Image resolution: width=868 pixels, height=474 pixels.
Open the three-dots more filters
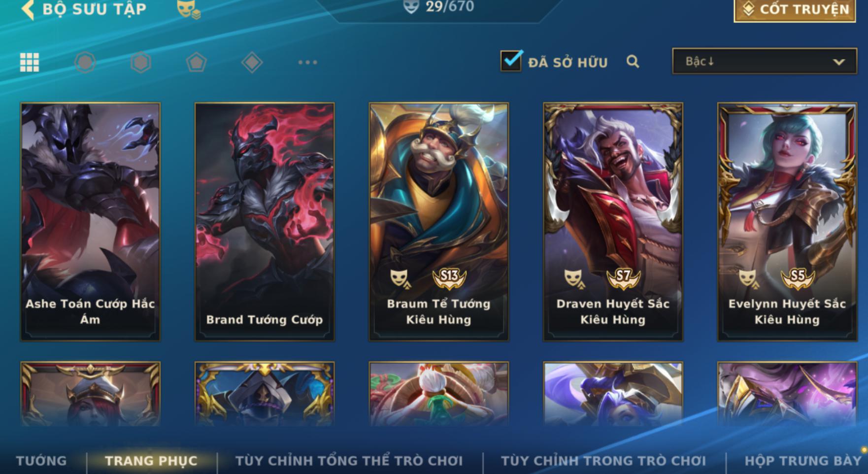click(x=307, y=63)
